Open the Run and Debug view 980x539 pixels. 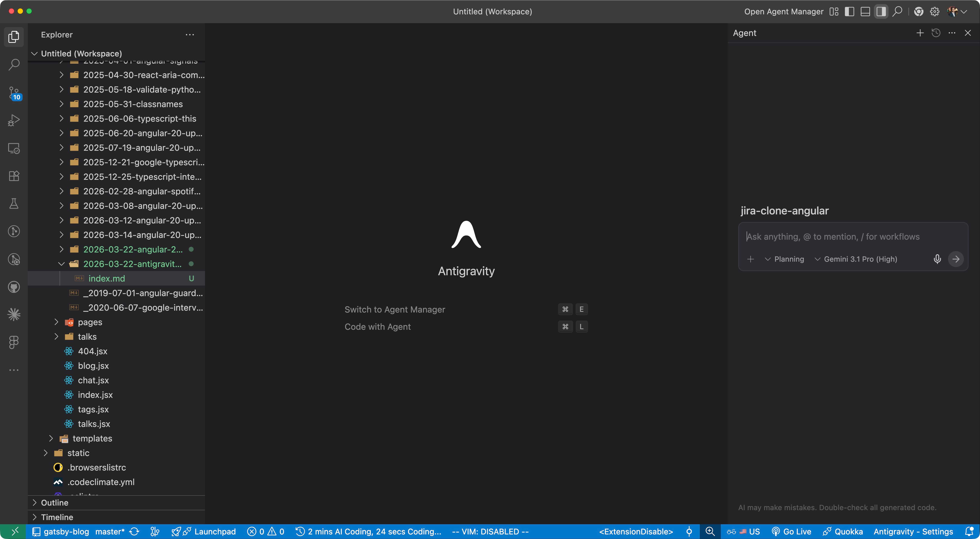pyautogui.click(x=14, y=120)
